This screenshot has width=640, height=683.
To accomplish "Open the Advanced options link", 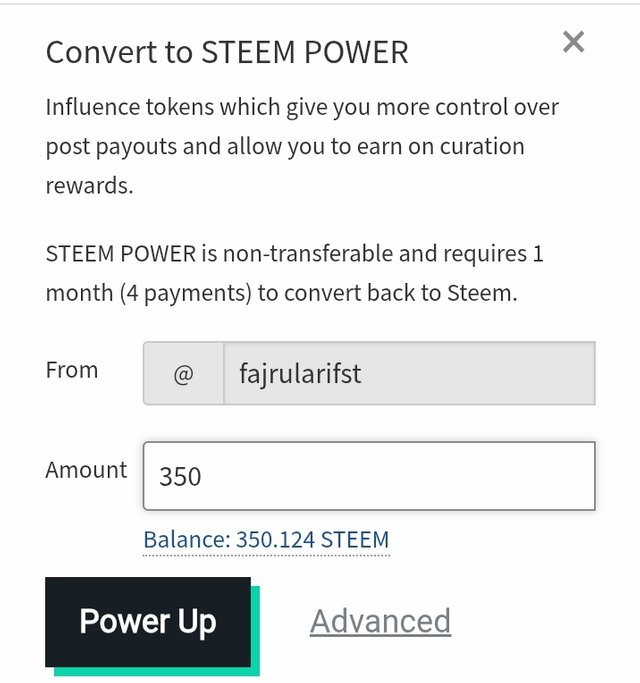I will 380,621.
